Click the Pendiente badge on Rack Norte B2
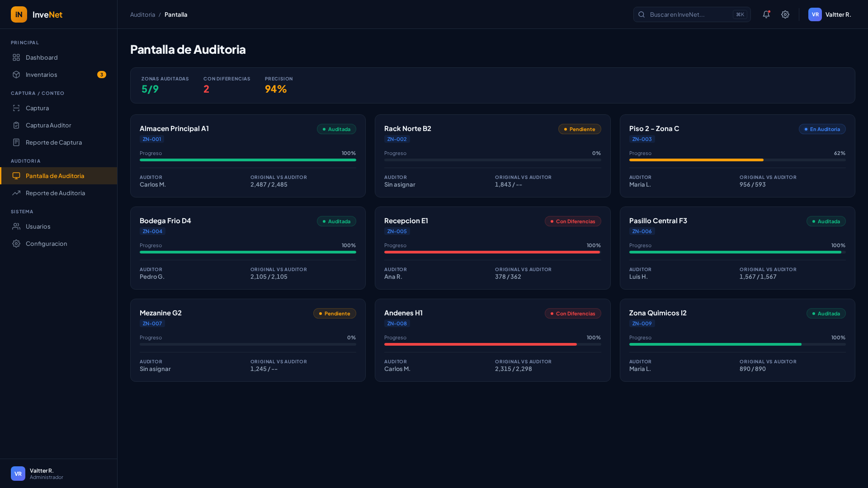 pos(579,129)
